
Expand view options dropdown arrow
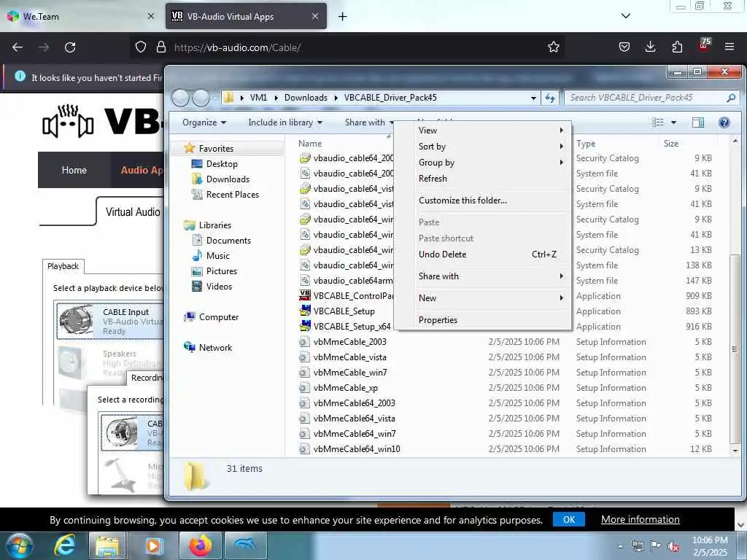(673, 122)
